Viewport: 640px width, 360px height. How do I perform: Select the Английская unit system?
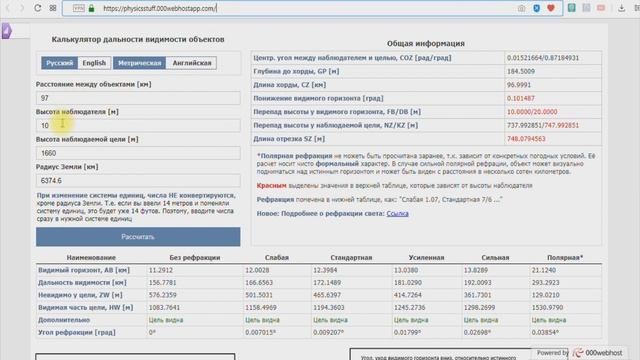(191, 63)
